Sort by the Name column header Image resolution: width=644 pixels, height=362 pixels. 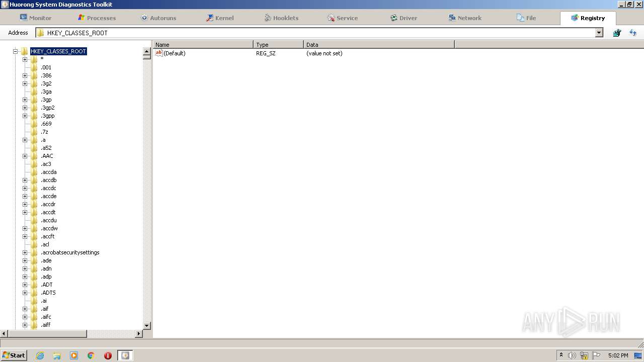(203, 45)
